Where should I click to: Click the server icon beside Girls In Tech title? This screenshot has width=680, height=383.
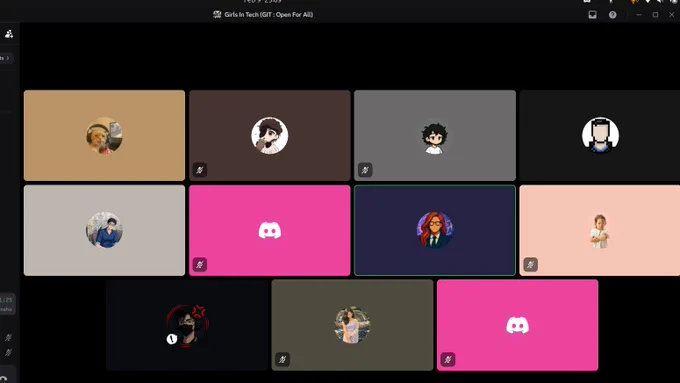[217, 15]
